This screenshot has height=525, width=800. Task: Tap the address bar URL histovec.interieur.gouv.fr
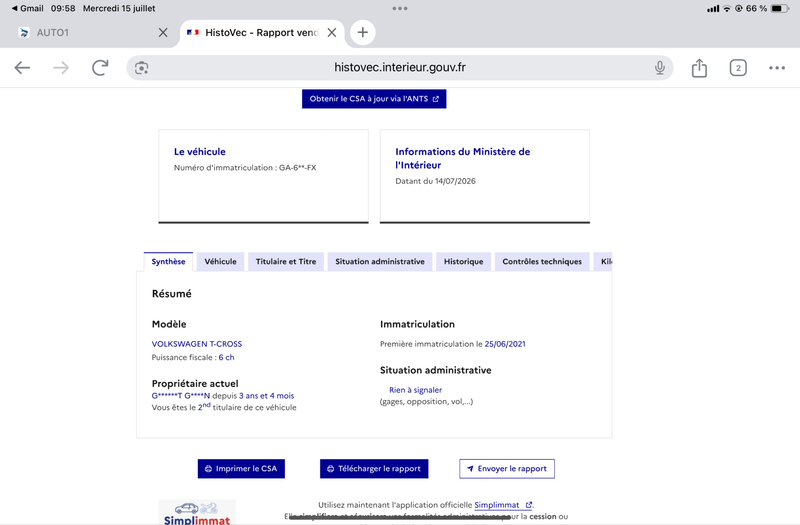tap(399, 67)
